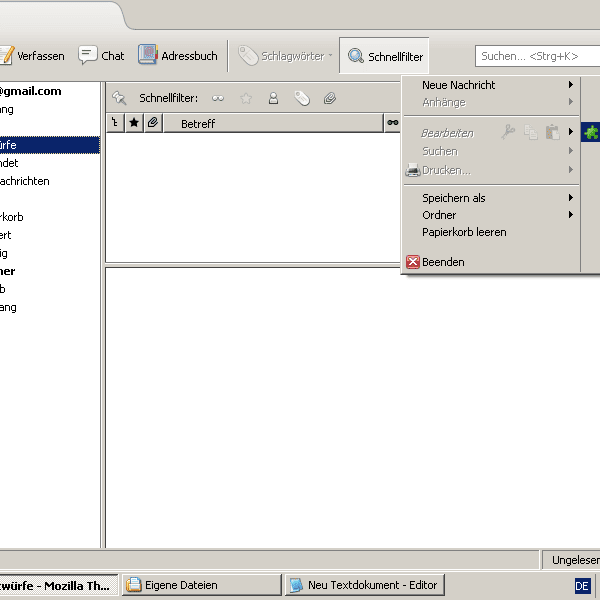Open Speichern als submenu
Screen dimensions: 600x600
(491, 198)
